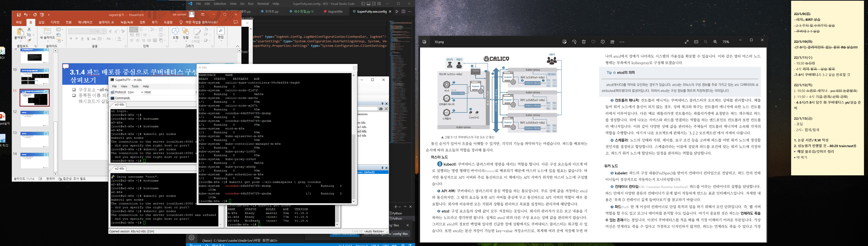868x246 pixels.
Task: Rotate the 55.png image in Photos
Action: tap(574, 42)
